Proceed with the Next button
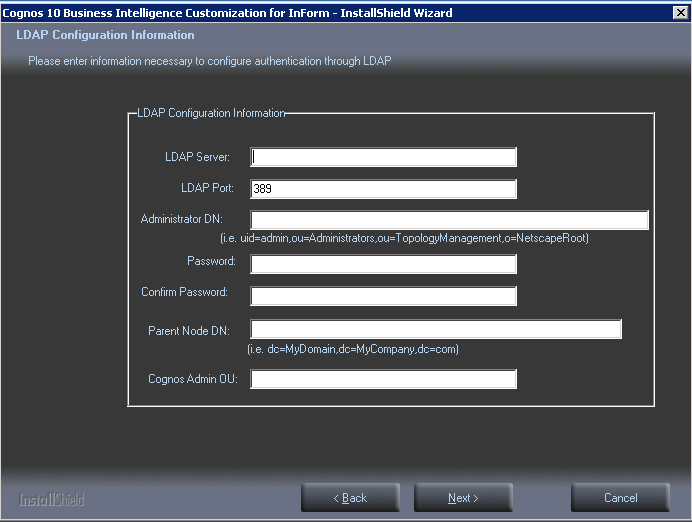Image resolution: width=692 pixels, height=522 pixels. pyautogui.click(x=463, y=498)
